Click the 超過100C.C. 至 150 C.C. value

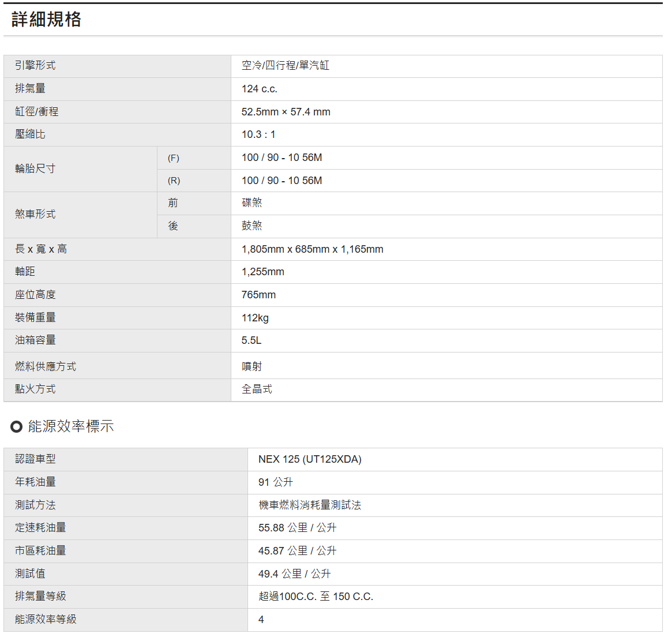(316, 597)
